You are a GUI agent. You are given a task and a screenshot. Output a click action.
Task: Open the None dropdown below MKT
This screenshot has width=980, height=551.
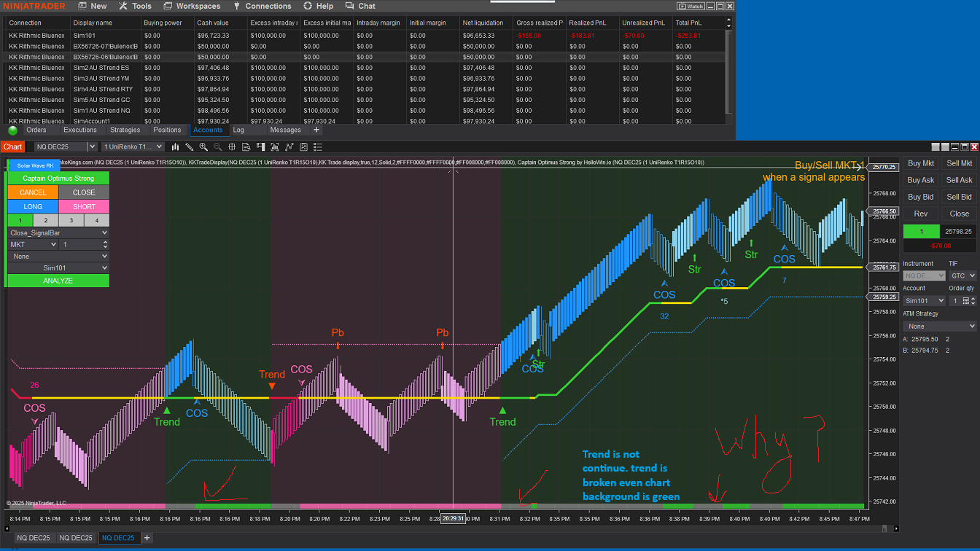pyautogui.click(x=58, y=257)
